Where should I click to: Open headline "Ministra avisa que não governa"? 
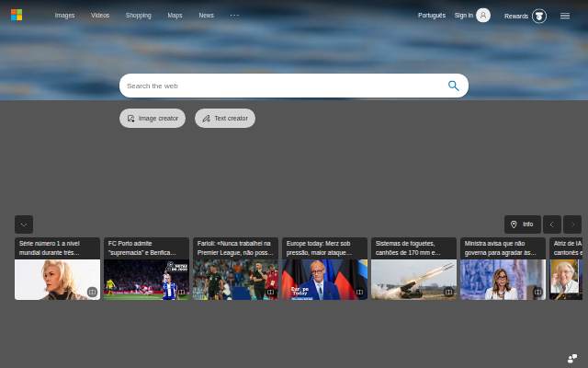pos(500,248)
